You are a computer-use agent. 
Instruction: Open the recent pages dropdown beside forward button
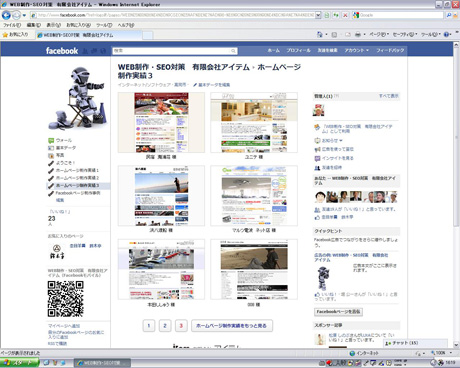tap(24, 16)
